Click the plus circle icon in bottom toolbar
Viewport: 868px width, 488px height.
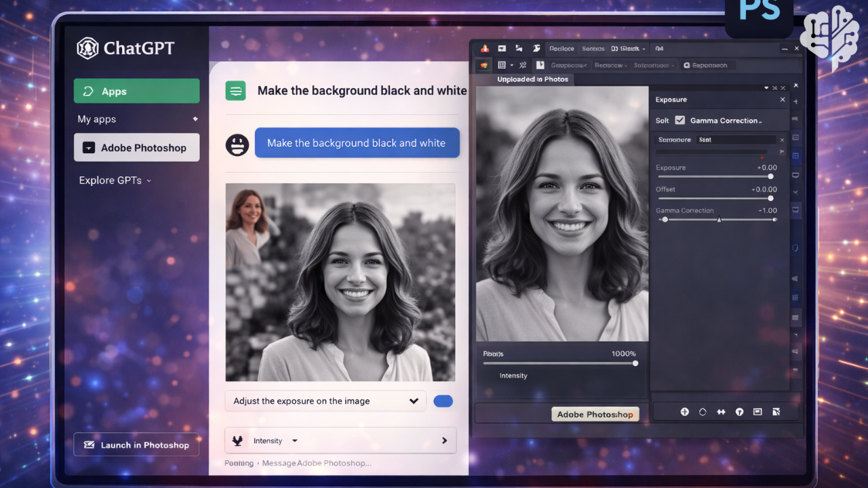pyautogui.click(x=684, y=411)
